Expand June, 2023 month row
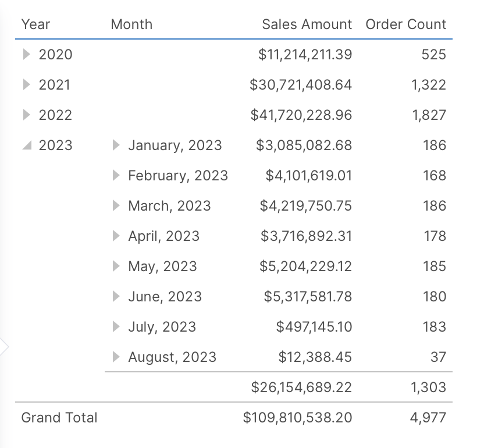Image resolution: width=484 pixels, height=448 pixels. tap(116, 297)
